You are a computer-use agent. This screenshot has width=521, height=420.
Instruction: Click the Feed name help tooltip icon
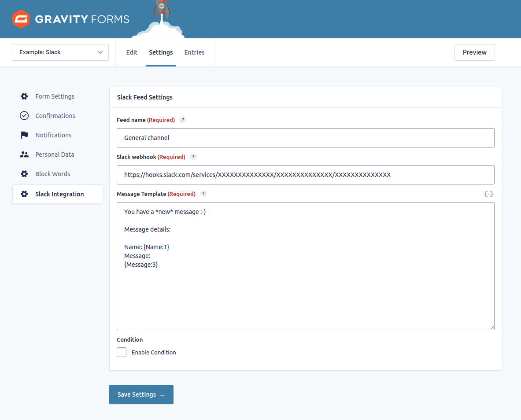183,120
